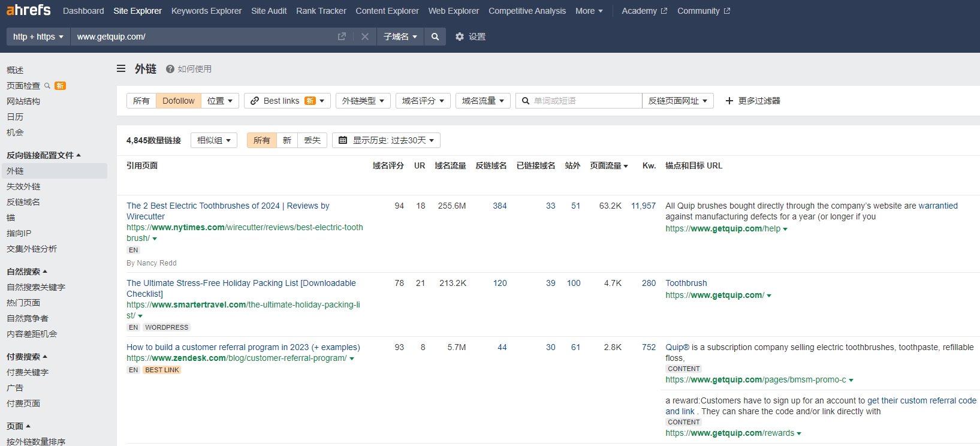Click the how-to-use question mark icon
980x446 pixels.
coord(170,69)
